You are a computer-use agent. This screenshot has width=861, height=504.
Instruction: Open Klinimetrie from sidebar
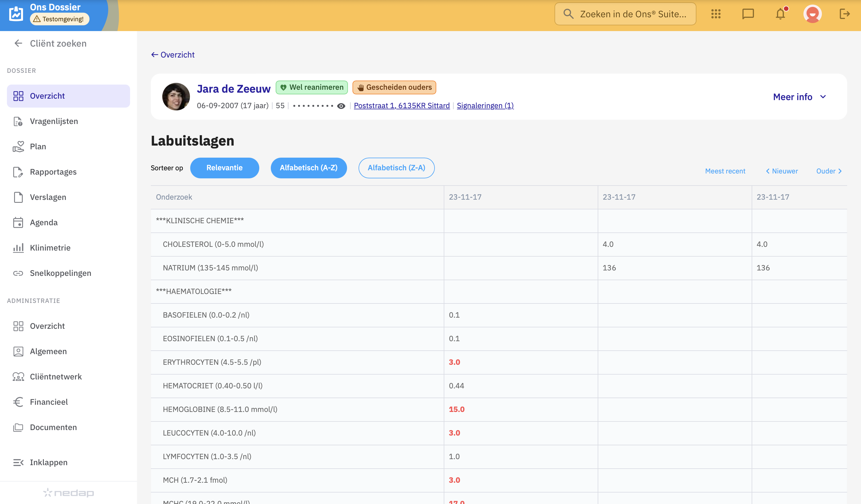coord(50,248)
